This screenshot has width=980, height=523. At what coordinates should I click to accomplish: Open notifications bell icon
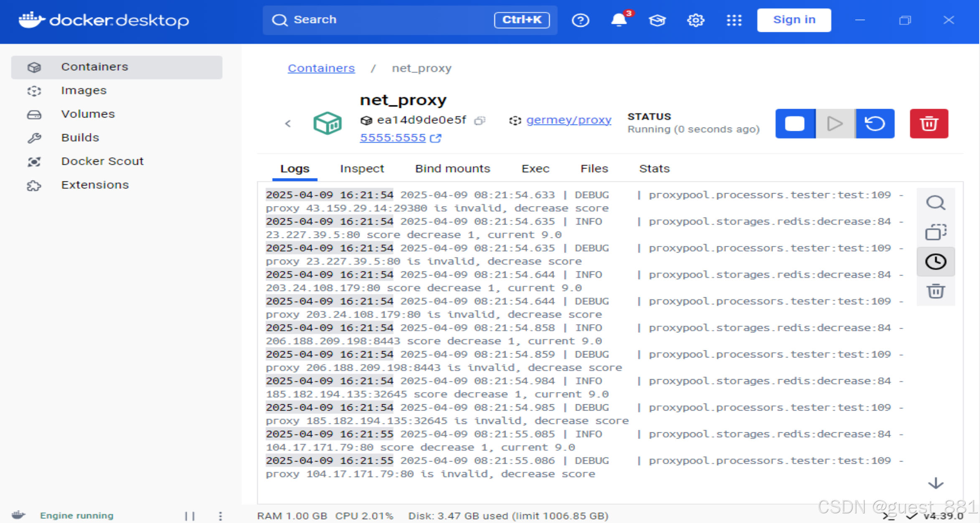click(x=619, y=20)
